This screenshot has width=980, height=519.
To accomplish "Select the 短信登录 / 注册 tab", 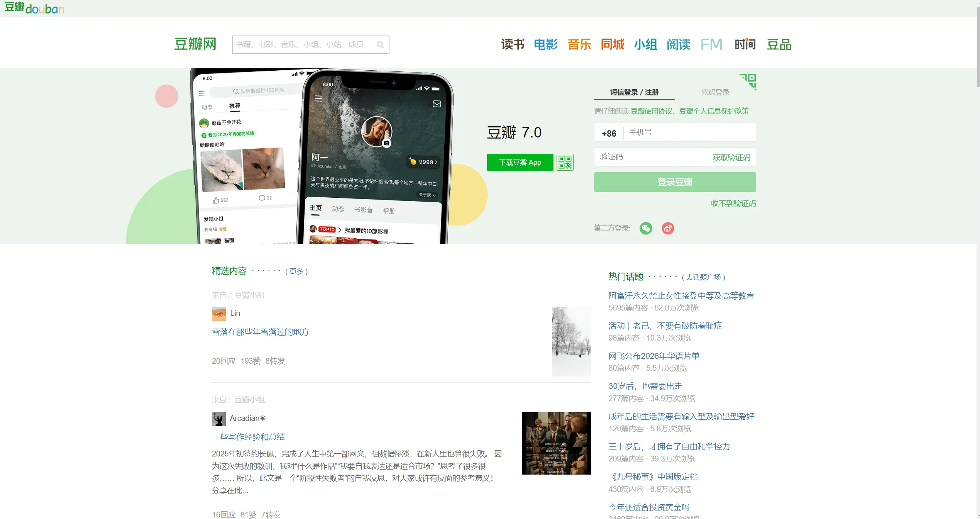I will (634, 92).
